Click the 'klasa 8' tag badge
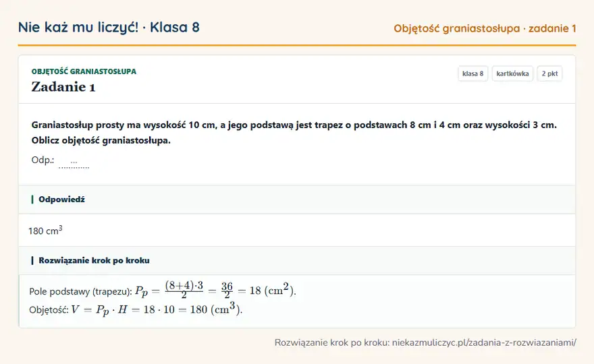 point(473,73)
